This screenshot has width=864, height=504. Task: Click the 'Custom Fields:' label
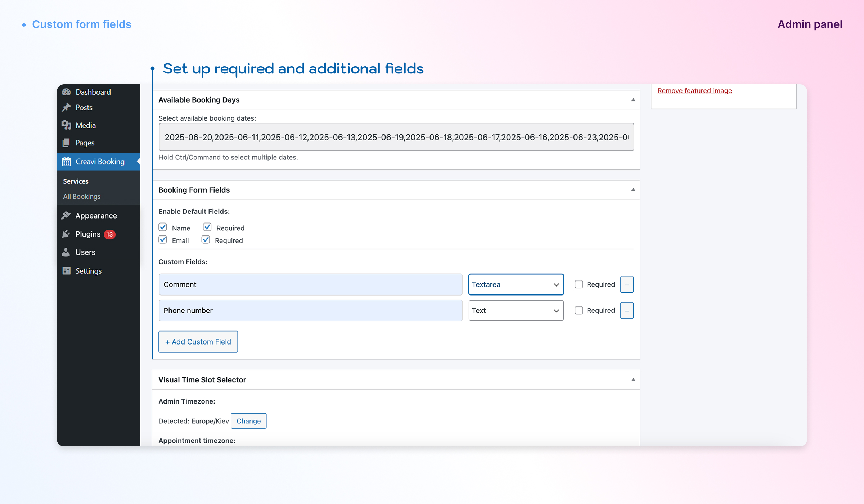(x=183, y=262)
